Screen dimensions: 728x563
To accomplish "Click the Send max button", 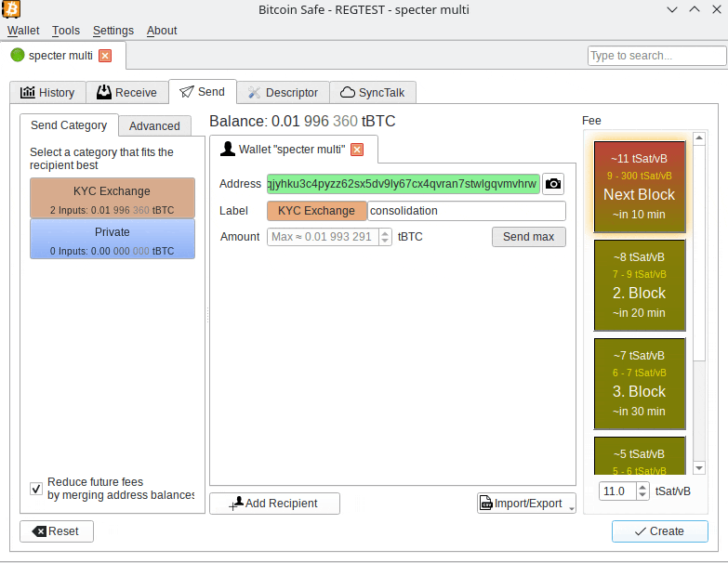I will pos(529,237).
